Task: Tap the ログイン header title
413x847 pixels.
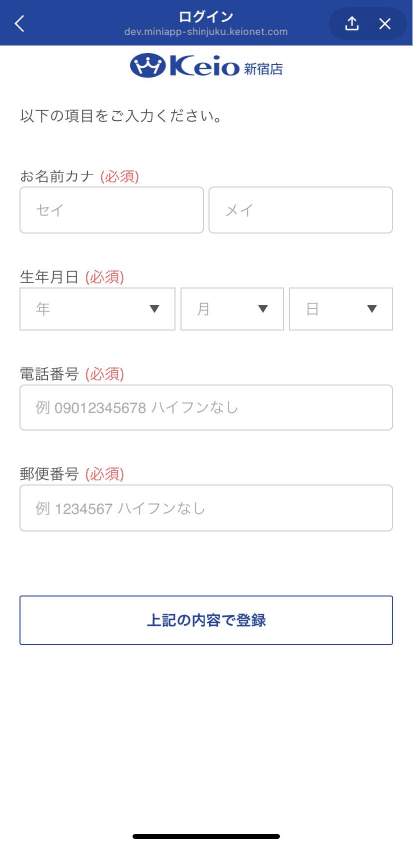Action: click(206, 16)
